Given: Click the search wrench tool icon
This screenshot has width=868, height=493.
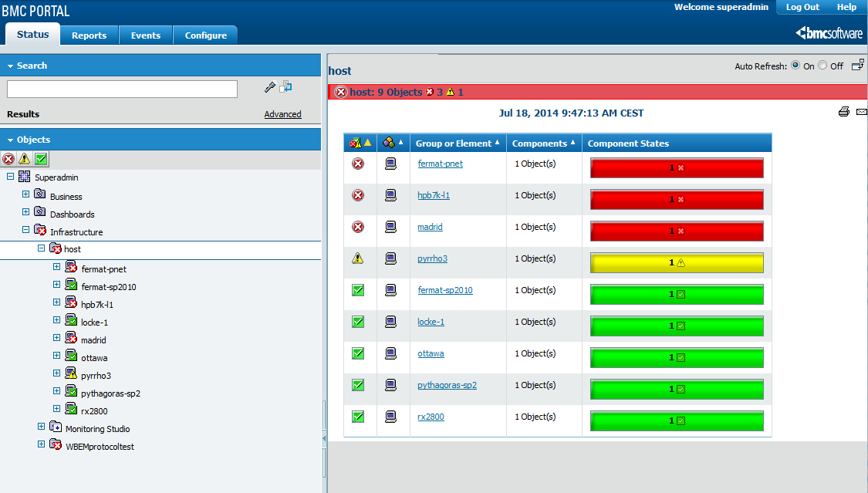Looking at the screenshot, I should 269,87.
